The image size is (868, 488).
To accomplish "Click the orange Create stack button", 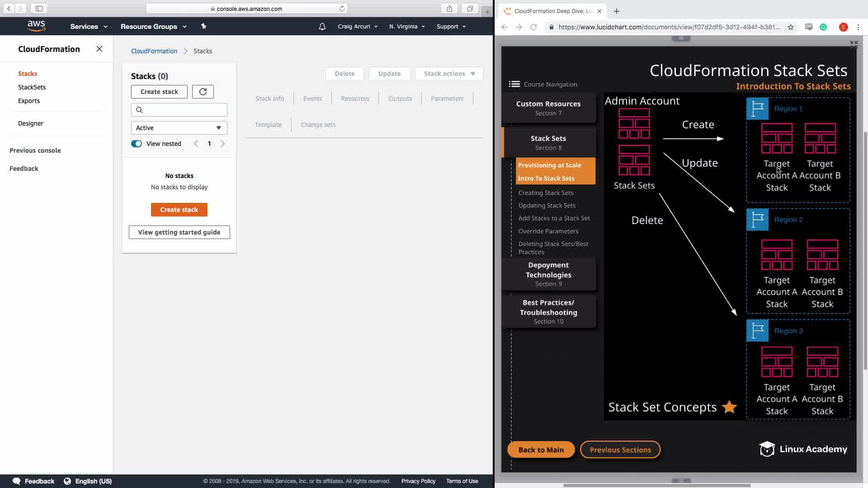I will (x=179, y=210).
